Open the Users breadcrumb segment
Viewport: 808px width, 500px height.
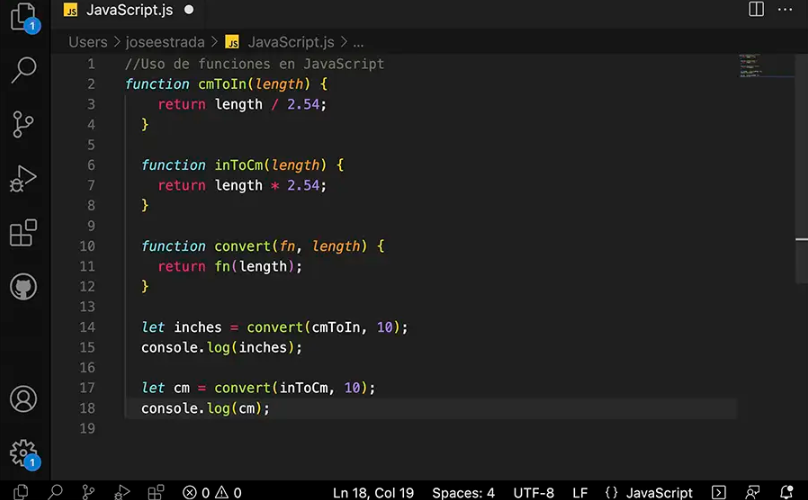(x=88, y=42)
